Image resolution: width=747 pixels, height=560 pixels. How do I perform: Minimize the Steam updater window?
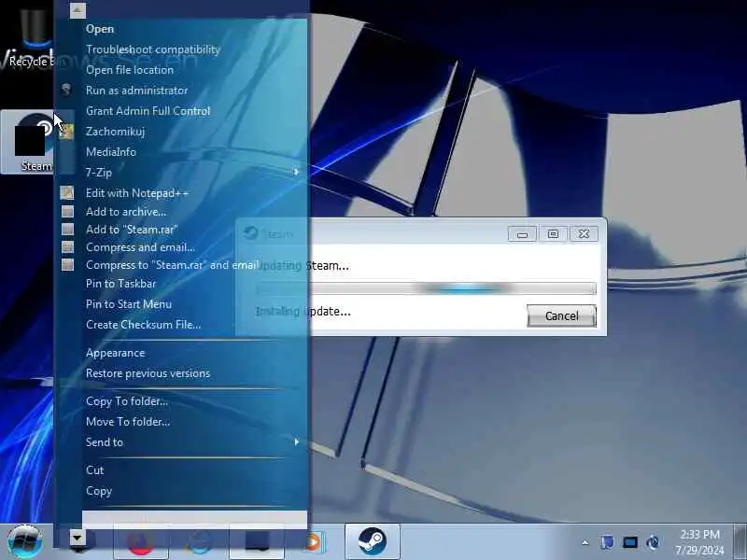coord(522,234)
